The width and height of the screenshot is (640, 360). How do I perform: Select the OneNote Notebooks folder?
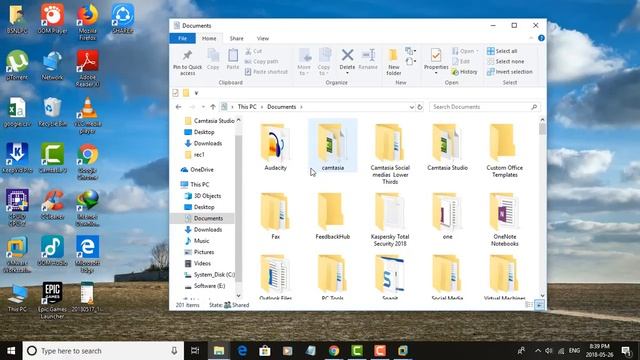(504, 220)
